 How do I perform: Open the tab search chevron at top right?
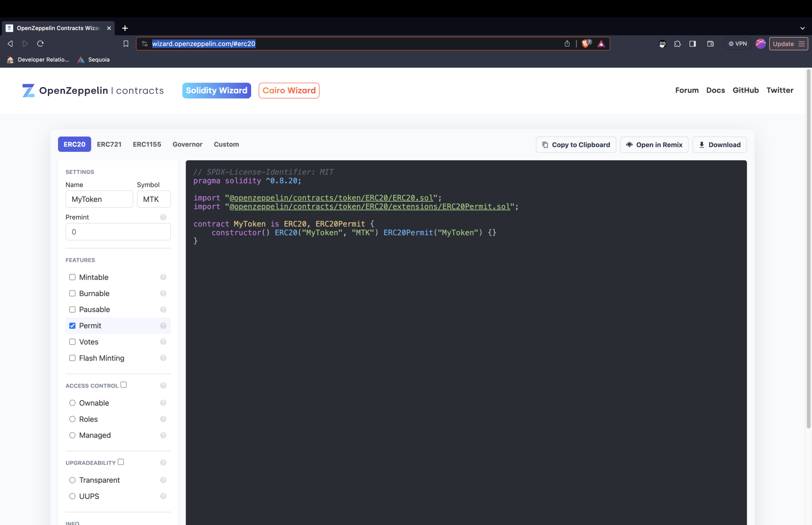pos(802,28)
